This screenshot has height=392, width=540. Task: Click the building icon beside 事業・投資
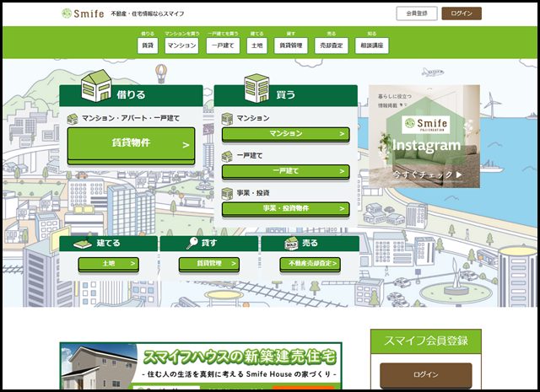(x=227, y=194)
